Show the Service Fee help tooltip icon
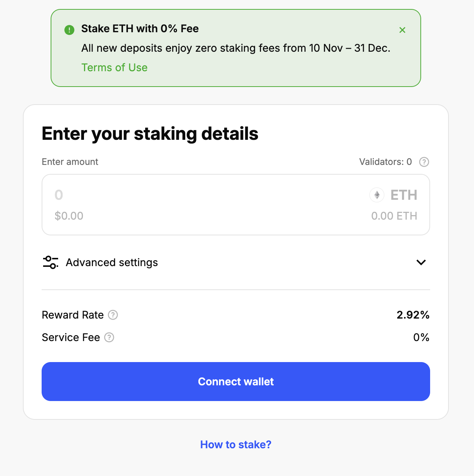The height and width of the screenshot is (476, 474). [109, 337]
